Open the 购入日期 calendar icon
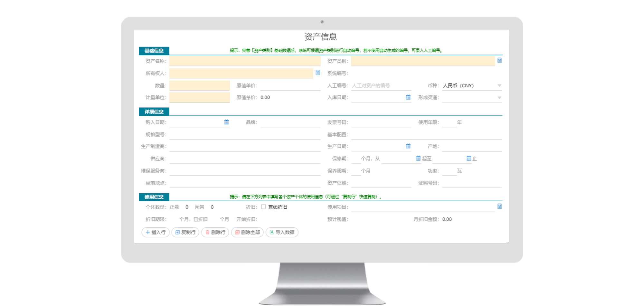 (226, 122)
